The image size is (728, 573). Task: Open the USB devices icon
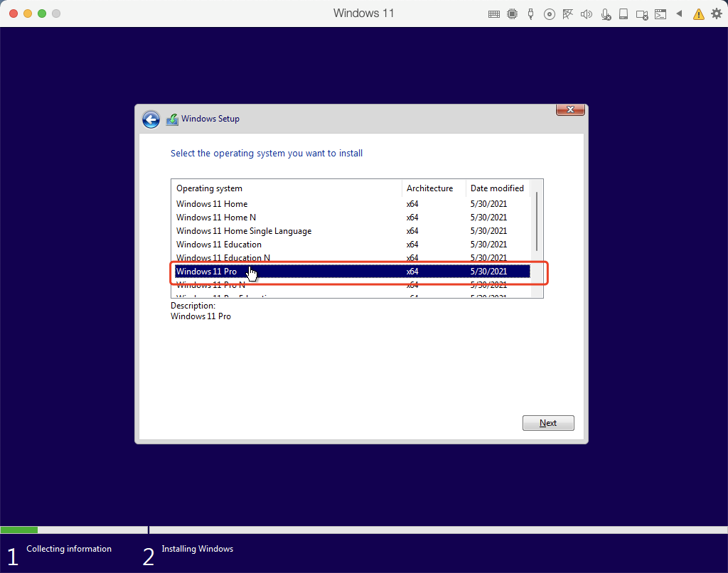click(530, 14)
